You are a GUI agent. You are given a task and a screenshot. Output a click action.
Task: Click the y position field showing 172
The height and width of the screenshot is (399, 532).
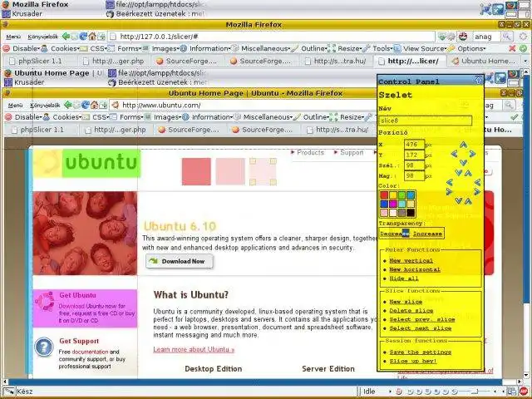tap(414, 155)
